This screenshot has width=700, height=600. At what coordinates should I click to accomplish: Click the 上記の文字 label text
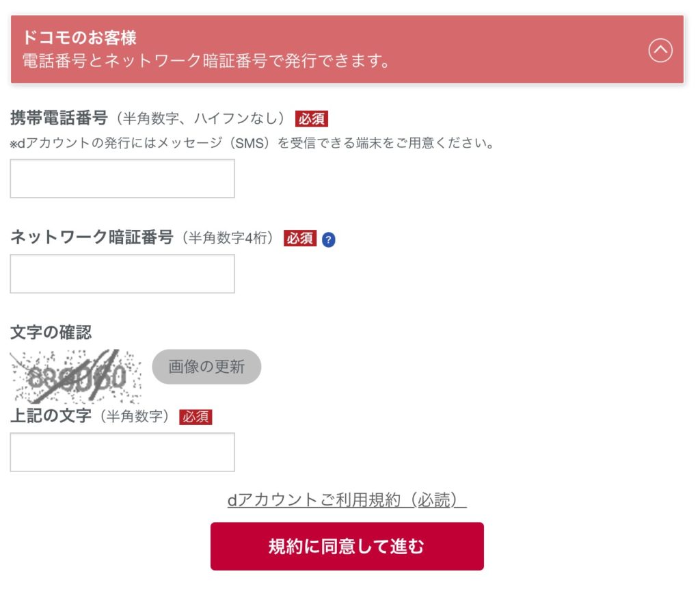[x=51, y=416]
